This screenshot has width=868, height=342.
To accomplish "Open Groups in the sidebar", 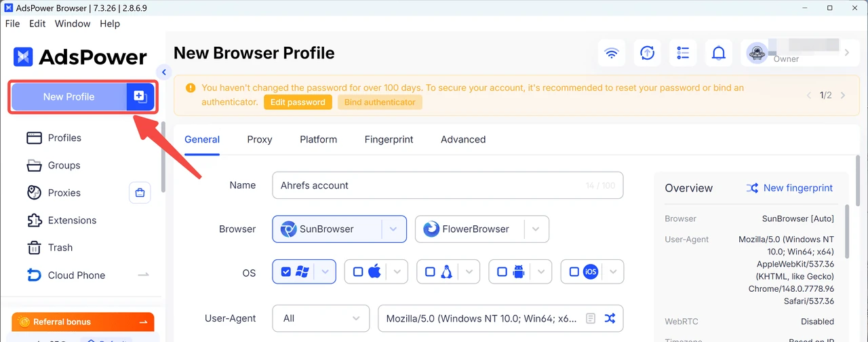I will 64,166.
